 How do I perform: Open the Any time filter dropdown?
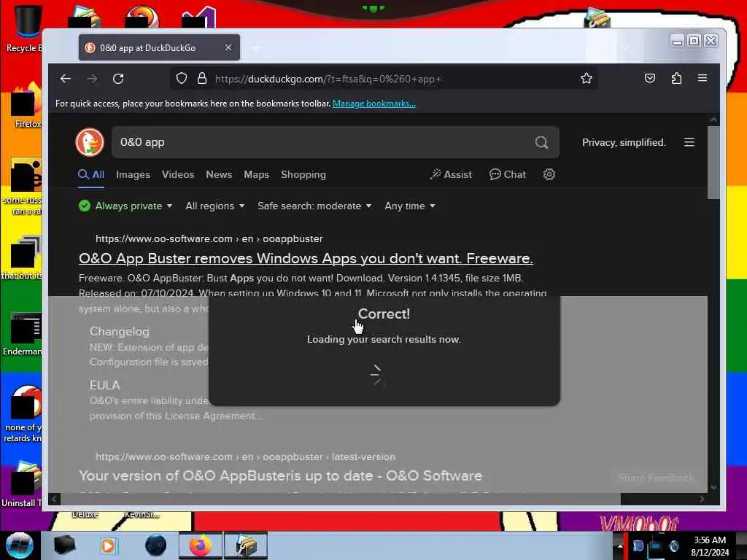coord(410,206)
